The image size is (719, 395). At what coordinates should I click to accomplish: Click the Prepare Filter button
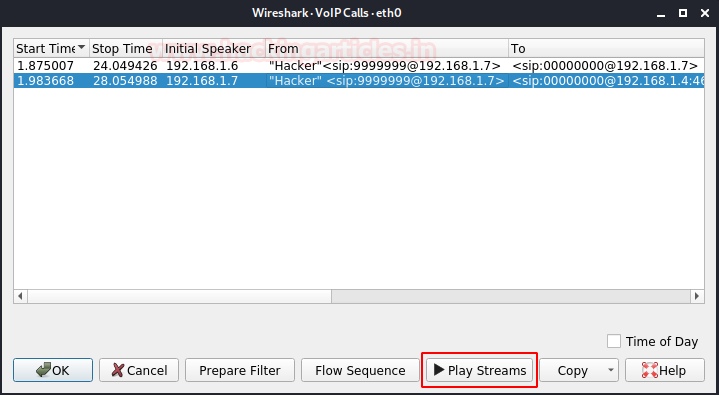(x=240, y=370)
